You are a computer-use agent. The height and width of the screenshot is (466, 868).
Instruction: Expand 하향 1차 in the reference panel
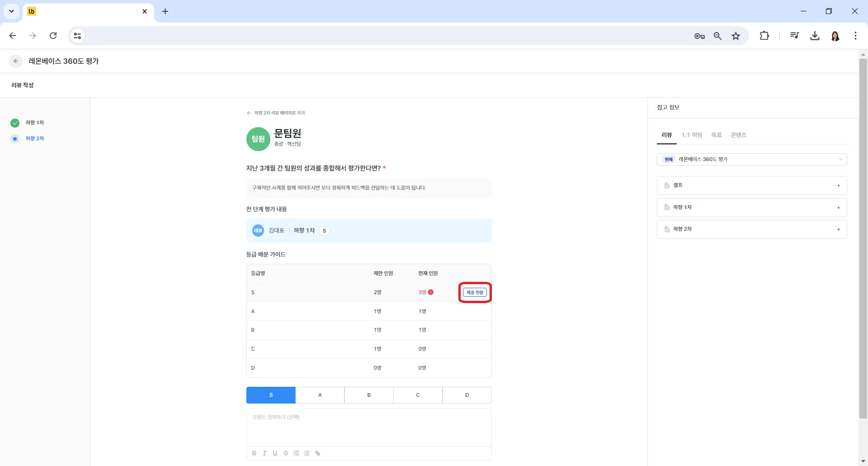pos(752,207)
